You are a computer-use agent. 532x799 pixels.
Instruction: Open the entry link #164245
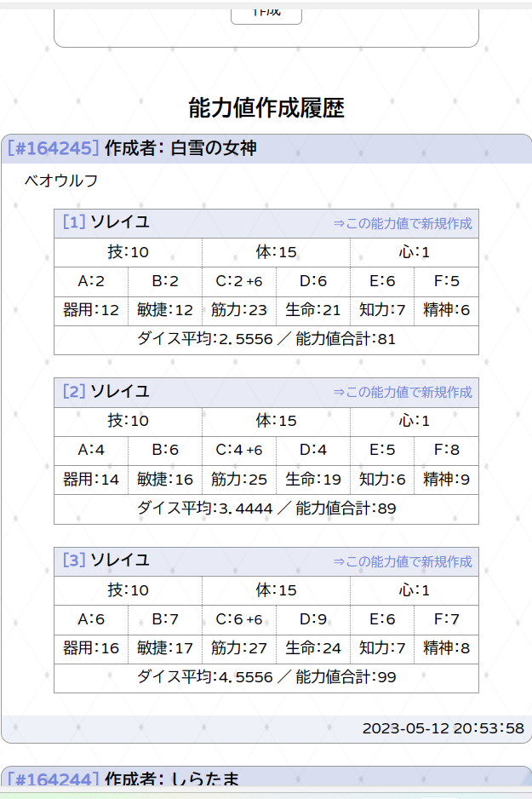(53, 148)
